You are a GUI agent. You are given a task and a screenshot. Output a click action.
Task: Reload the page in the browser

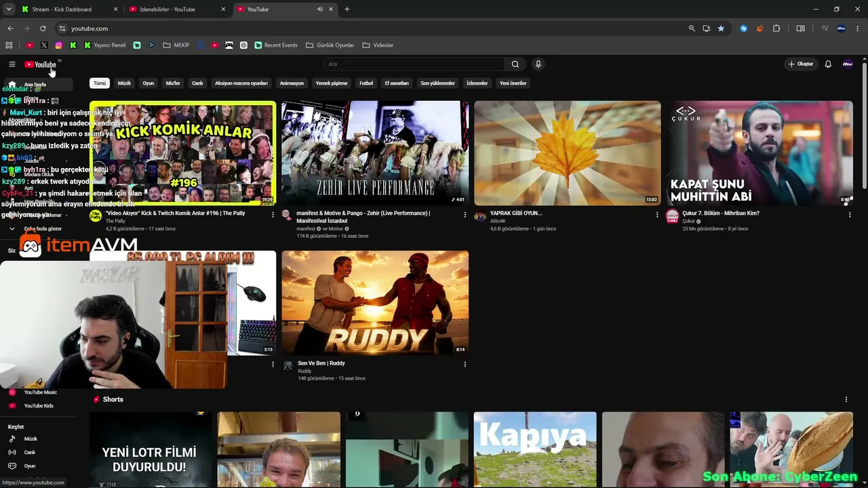(x=43, y=28)
